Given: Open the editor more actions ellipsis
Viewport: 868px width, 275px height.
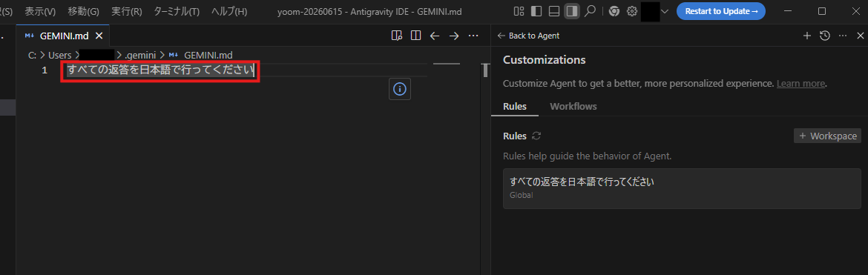Looking at the screenshot, I should pos(473,36).
